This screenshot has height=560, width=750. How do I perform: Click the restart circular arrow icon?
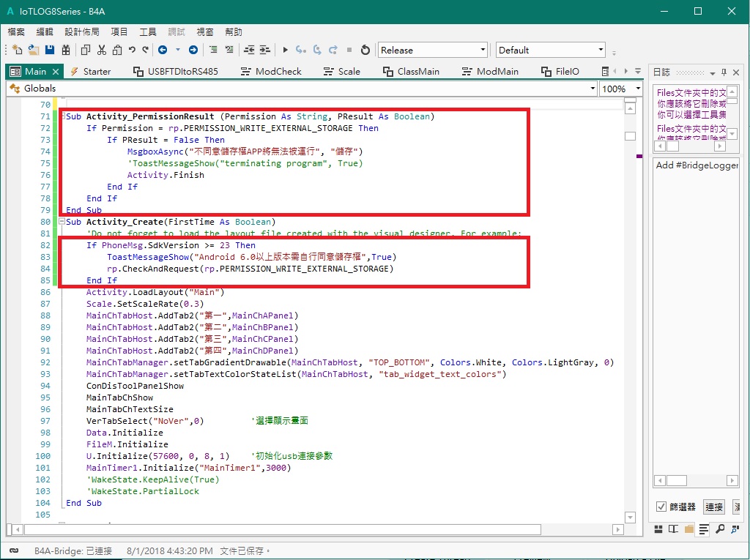coord(365,50)
